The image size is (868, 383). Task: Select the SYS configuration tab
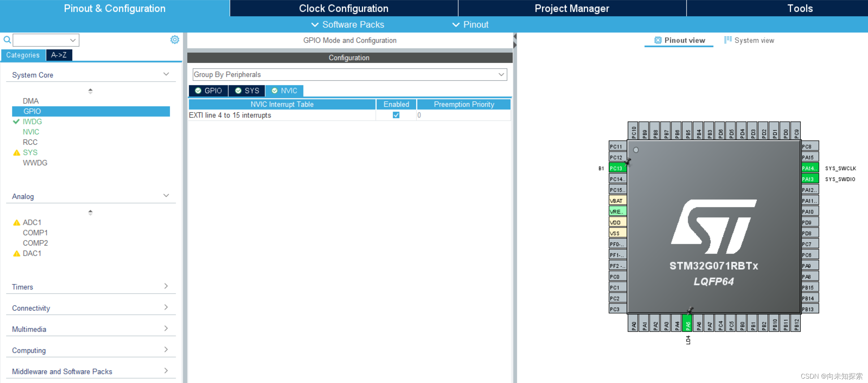[x=247, y=91]
